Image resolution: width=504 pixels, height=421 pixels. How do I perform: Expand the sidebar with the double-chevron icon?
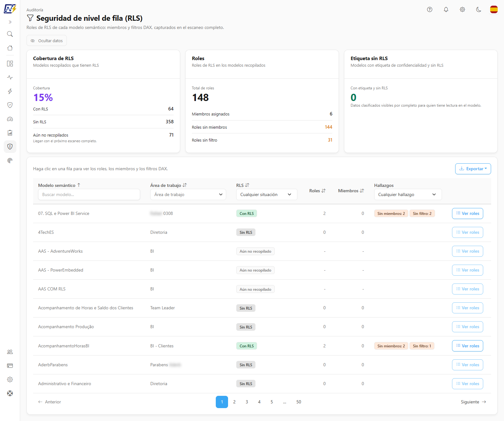tap(10, 22)
